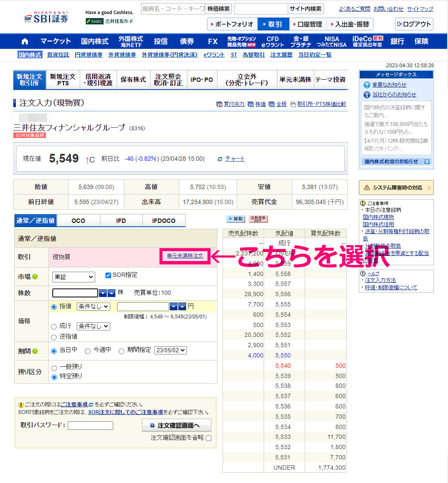
Task: Uncheck the SOR指定 checkbox
Action: tap(108, 275)
